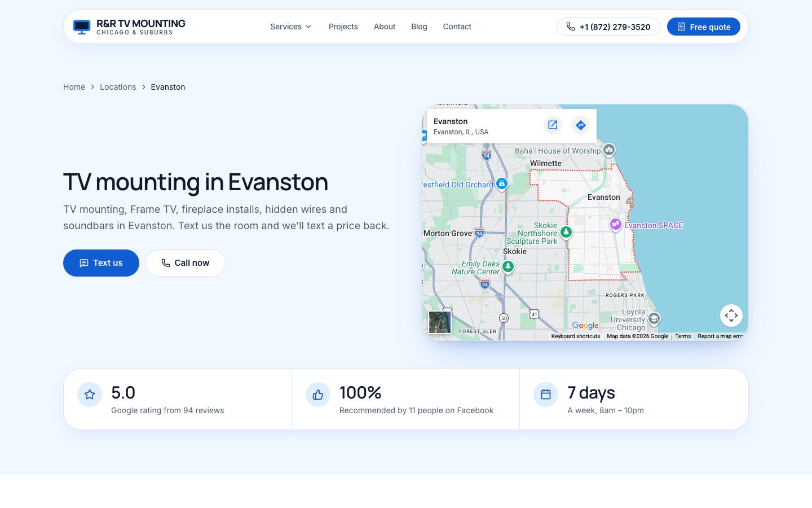The height and width of the screenshot is (508, 812).
Task: Click the R&R TV Mounting monitor logo icon
Action: point(82,27)
